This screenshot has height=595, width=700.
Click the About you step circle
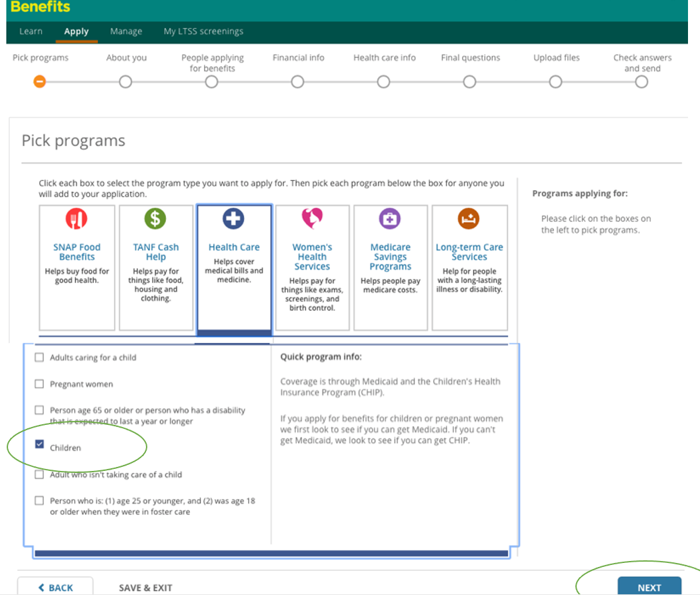coord(125,82)
